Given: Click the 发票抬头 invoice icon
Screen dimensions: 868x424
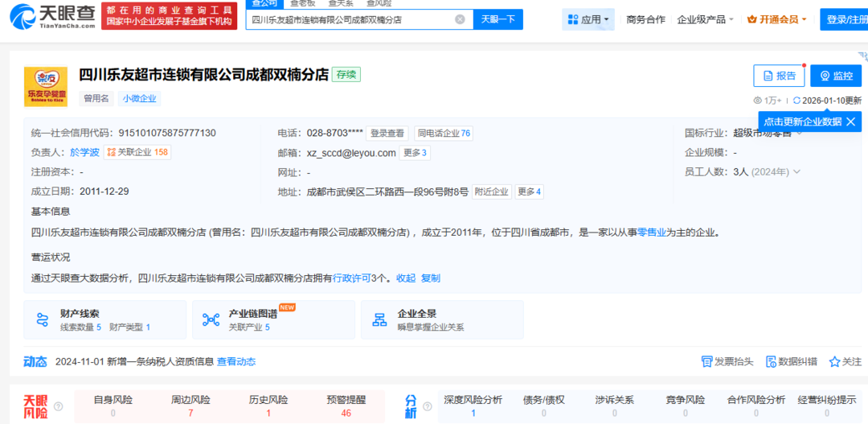Looking at the screenshot, I should point(706,362).
